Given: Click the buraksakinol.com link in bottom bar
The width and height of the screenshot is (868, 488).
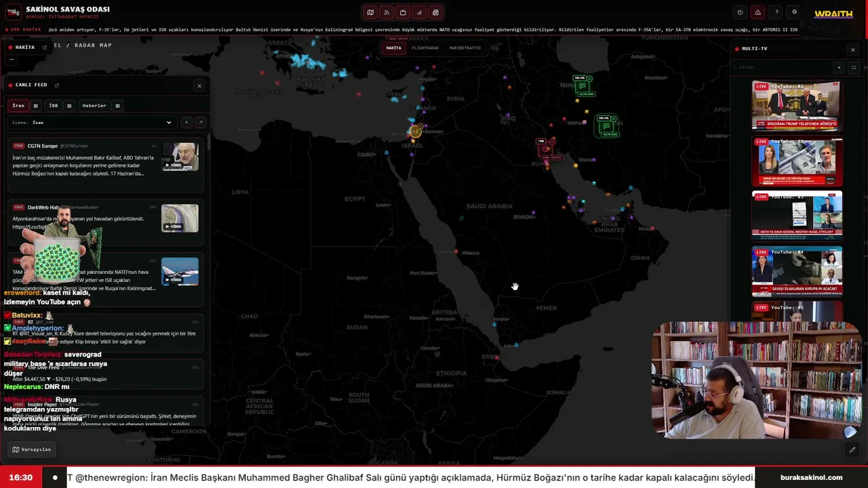Looking at the screenshot, I should [811, 477].
